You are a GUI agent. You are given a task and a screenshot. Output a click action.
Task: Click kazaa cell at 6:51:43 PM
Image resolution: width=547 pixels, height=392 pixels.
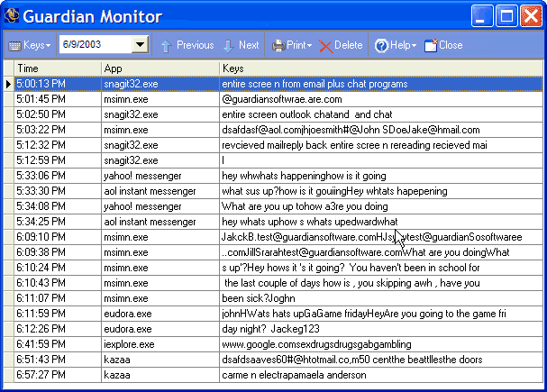160,360
